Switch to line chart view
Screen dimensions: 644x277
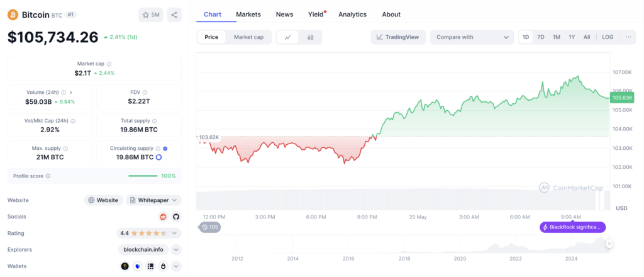[288, 37]
